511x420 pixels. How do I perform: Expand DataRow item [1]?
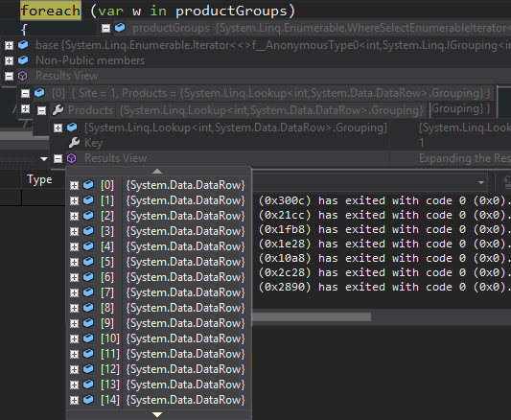click(75, 200)
